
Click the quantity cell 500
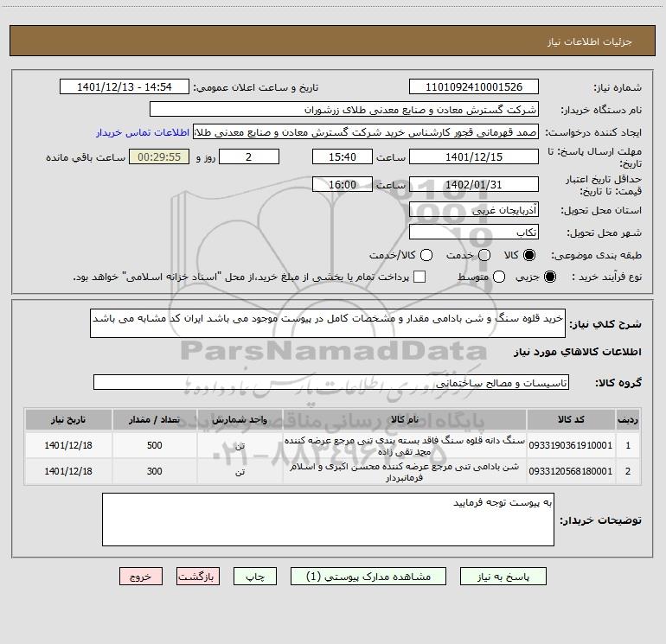point(155,445)
